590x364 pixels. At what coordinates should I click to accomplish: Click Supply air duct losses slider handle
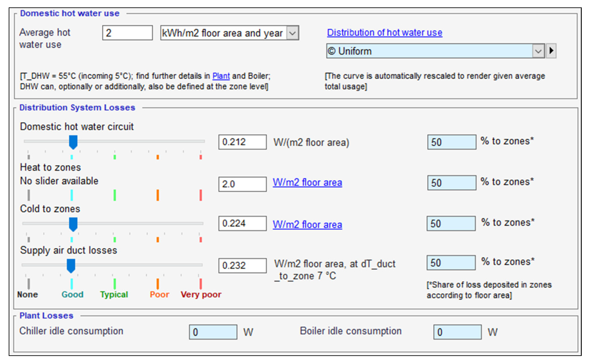[71, 266]
